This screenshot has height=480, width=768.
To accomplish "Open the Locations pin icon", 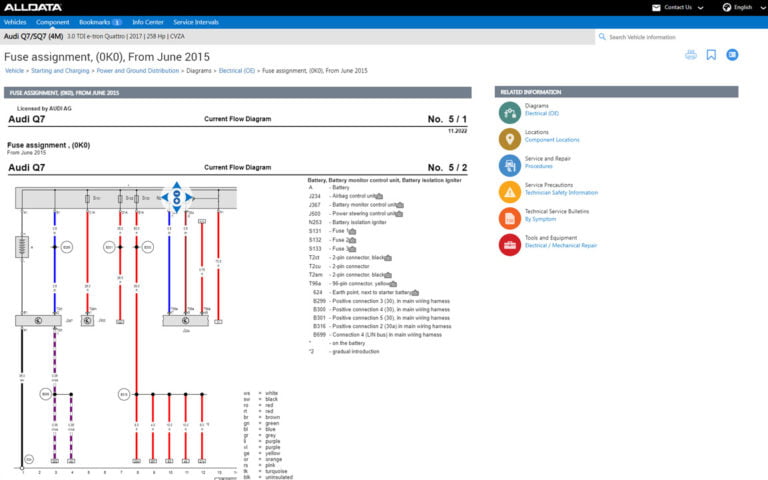I will pos(510,140).
